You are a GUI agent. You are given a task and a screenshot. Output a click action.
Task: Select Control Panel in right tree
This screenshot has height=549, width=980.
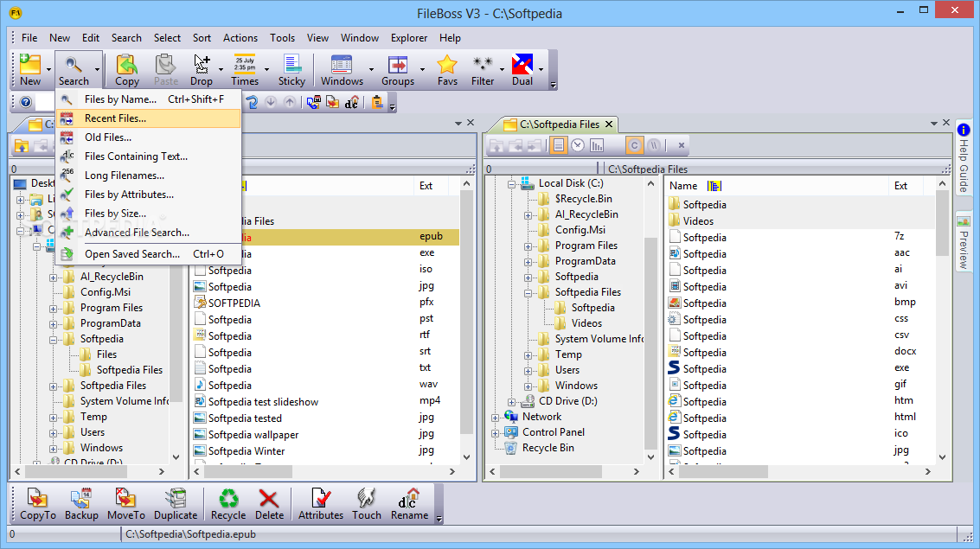click(553, 432)
